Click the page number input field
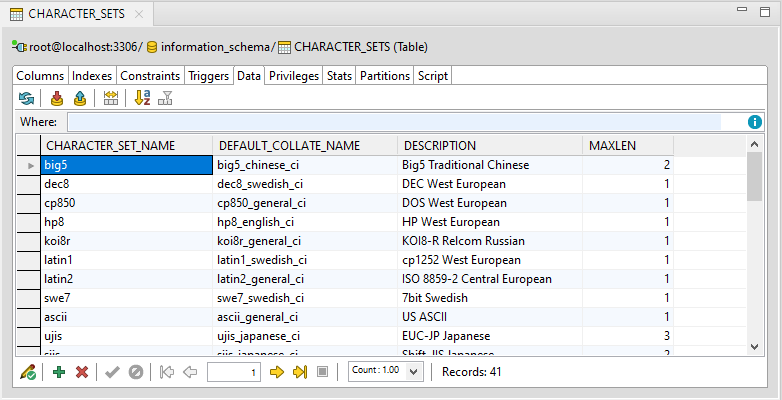The height and width of the screenshot is (400, 782). [x=234, y=372]
